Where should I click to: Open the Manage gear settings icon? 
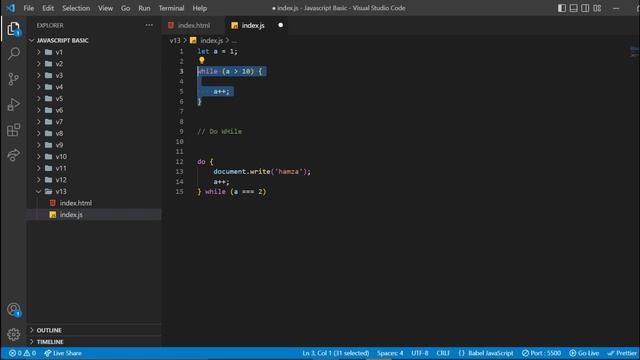coord(13,334)
